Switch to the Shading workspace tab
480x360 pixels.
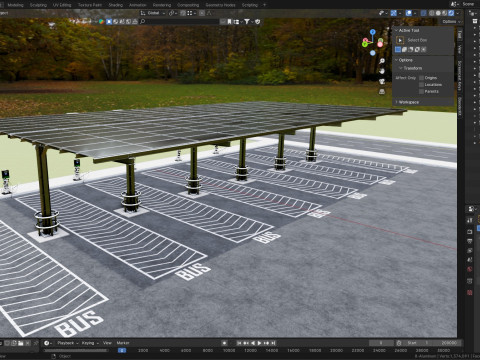(x=116, y=5)
